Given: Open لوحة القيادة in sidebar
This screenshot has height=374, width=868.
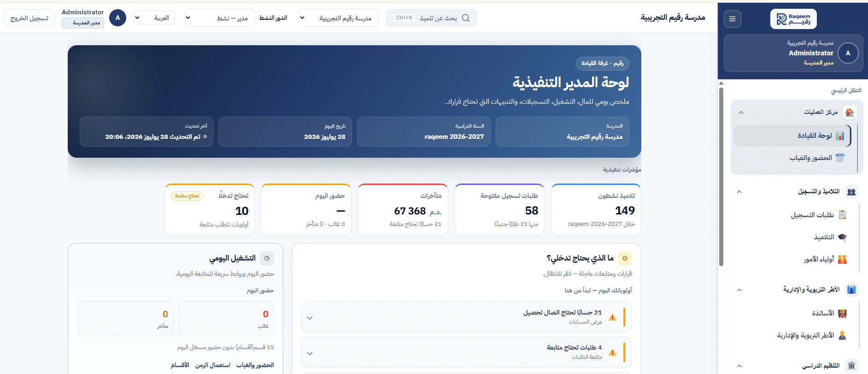Looking at the screenshot, I should point(792,136).
